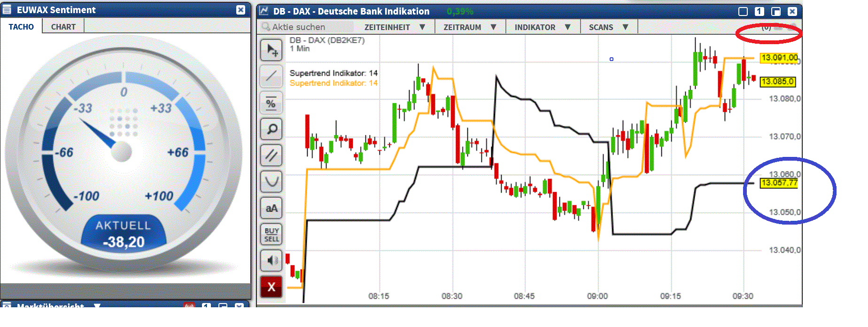
Task: Expand the ZEITRAUM dropdown menu
Action: point(470,27)
